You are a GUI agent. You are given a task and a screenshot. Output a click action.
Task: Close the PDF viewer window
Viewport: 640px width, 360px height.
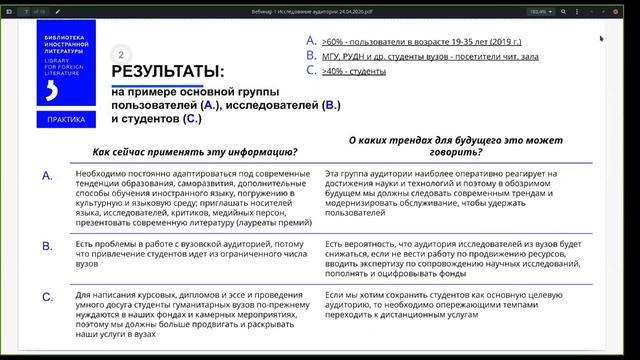(616, 12)
